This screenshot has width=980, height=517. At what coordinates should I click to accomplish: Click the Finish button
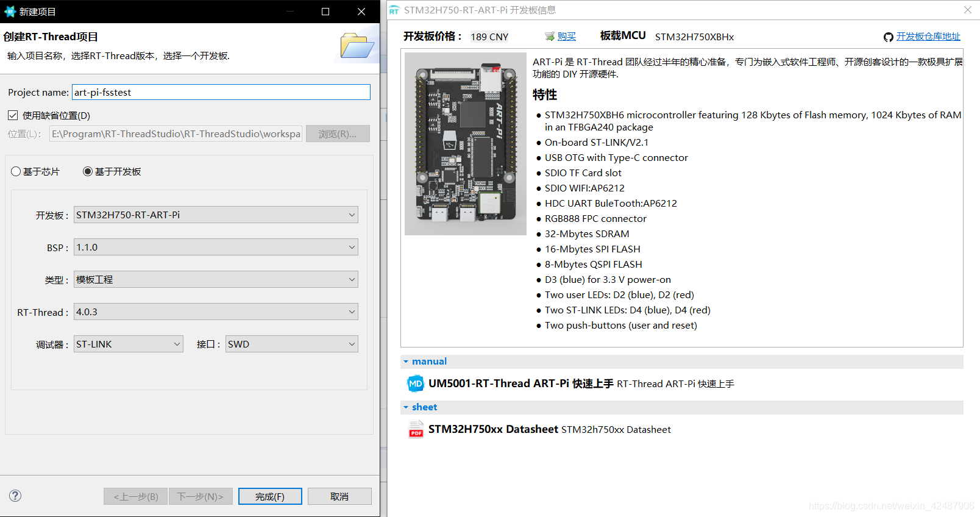270,496
